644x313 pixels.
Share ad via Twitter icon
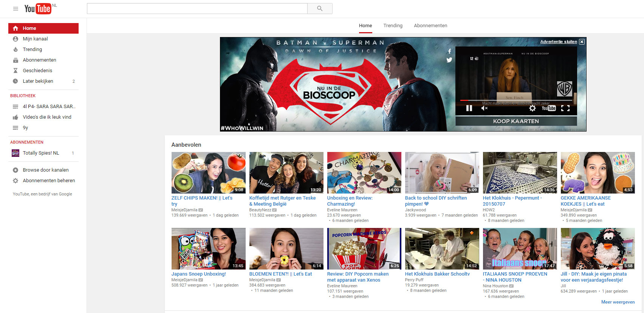[449, 60]
